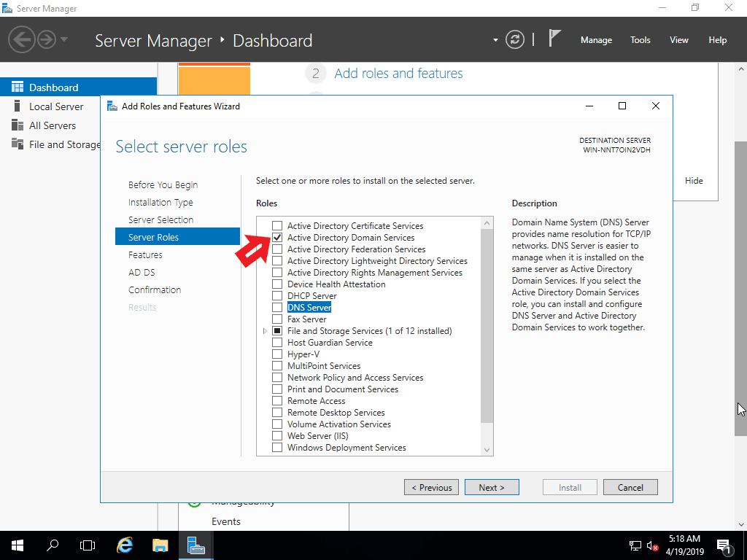Viewport: 747px width, 560px height.
Task: Click the Cancel button in wizard
Action: (x=630, y=487)
